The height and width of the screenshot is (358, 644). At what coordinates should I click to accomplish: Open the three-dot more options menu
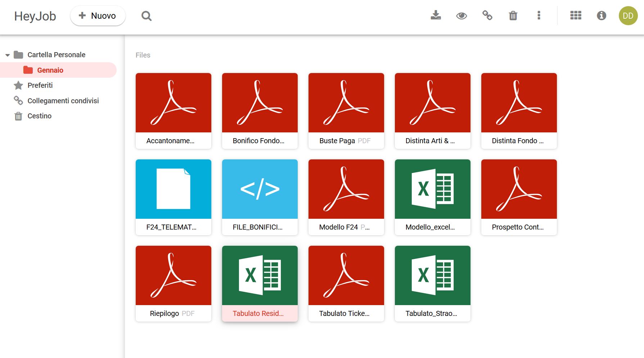click(539, 15)
